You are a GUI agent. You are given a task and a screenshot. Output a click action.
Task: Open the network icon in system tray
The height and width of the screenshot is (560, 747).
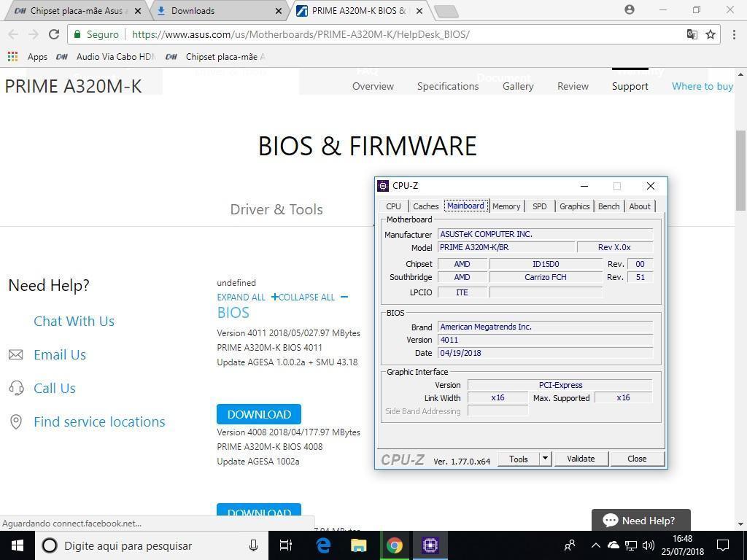pos(631,545)
